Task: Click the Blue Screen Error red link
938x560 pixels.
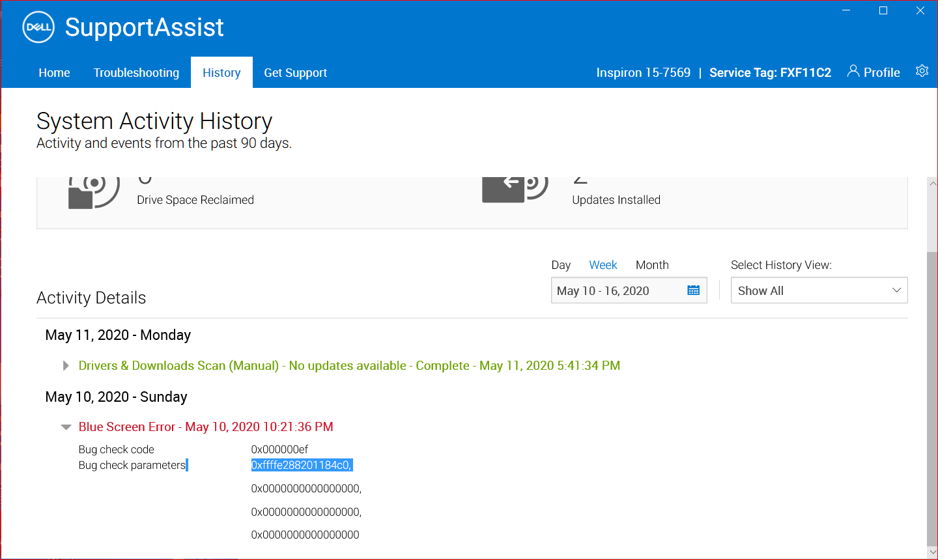Action: [206, 427]
